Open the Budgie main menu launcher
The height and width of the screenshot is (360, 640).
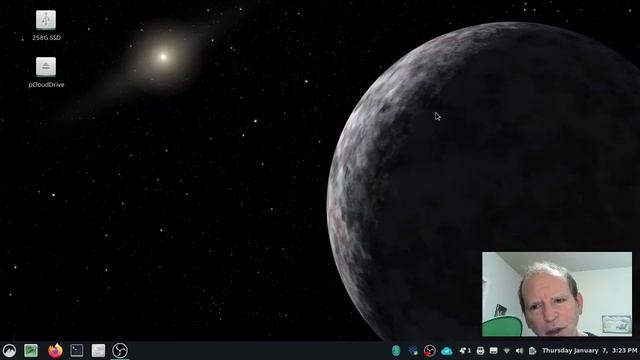click(9, 351)
